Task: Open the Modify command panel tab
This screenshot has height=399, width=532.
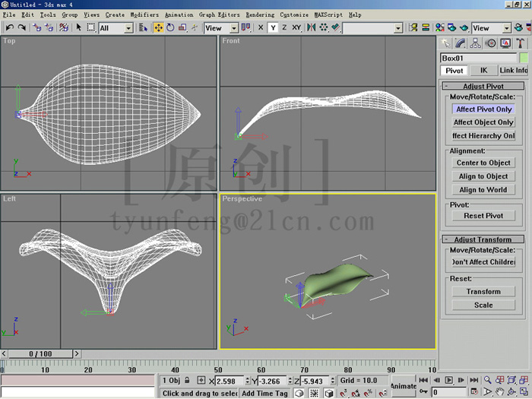Action: (460, 43)
